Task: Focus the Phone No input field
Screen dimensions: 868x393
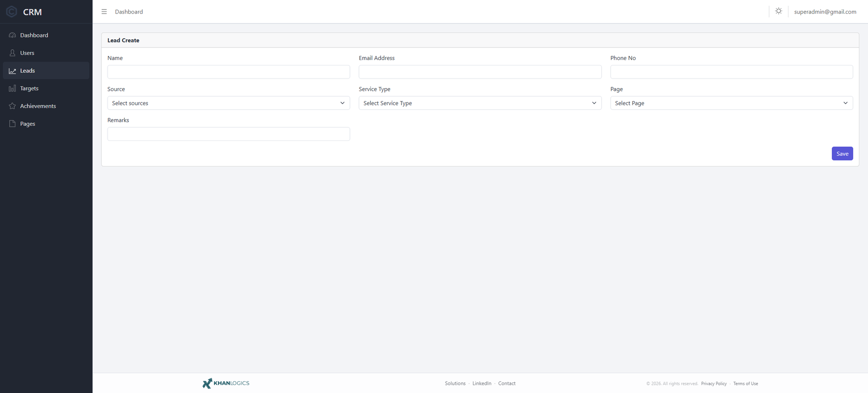Action: pyautogui.click(x=731, y=72)
